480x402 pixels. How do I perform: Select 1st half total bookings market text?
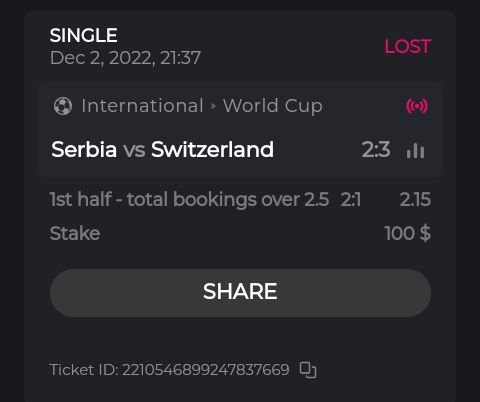click(x=189, y=199)
